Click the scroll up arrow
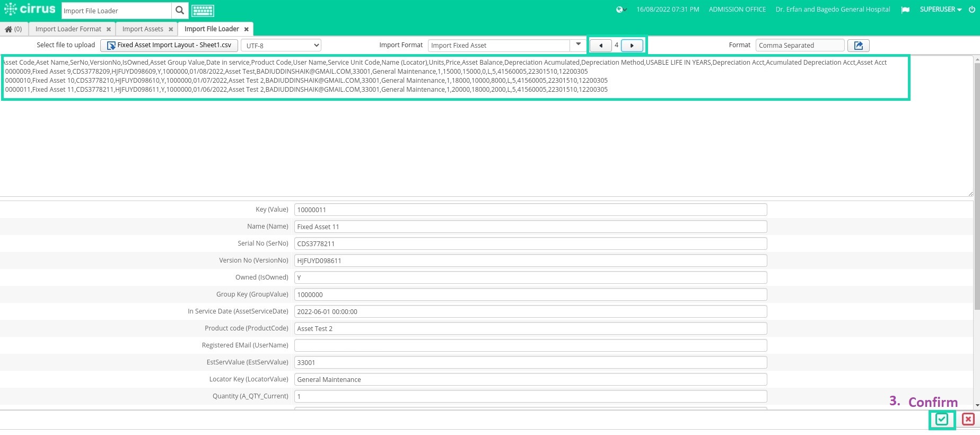Viewport: 980px width, 435px height. pos(977,59)
